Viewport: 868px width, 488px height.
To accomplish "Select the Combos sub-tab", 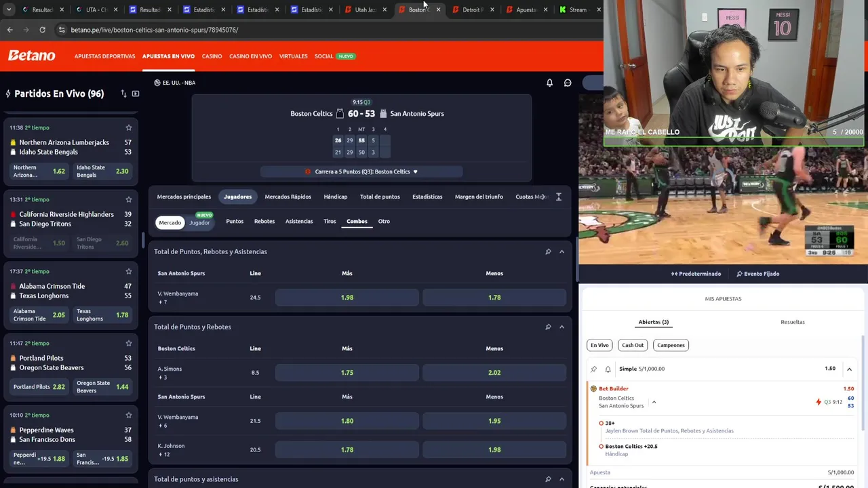I will (x=357, y=221).
